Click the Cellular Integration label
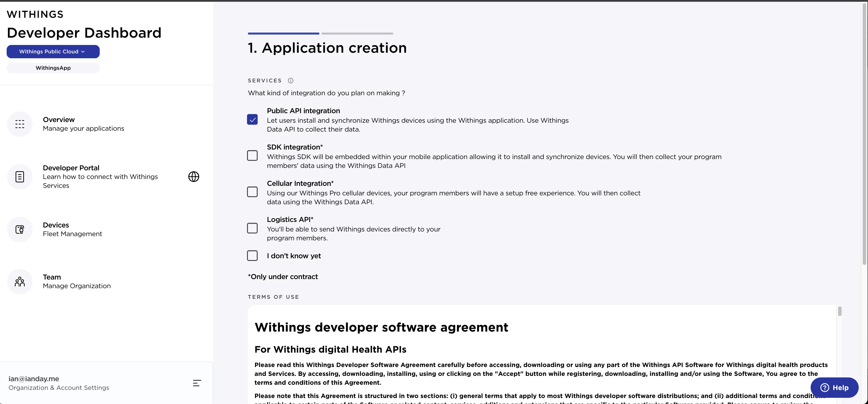This screenshot has width=868, height=404. pyautogui.click(x=300, y=184)
